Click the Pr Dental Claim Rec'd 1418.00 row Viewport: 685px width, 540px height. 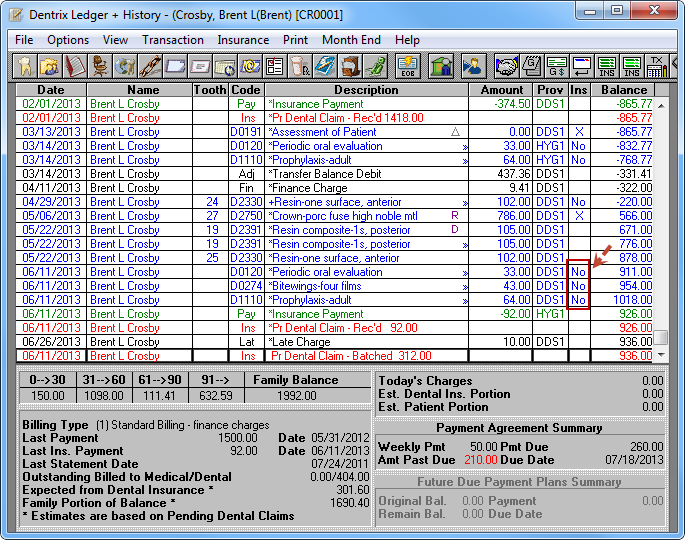point(335,118)
